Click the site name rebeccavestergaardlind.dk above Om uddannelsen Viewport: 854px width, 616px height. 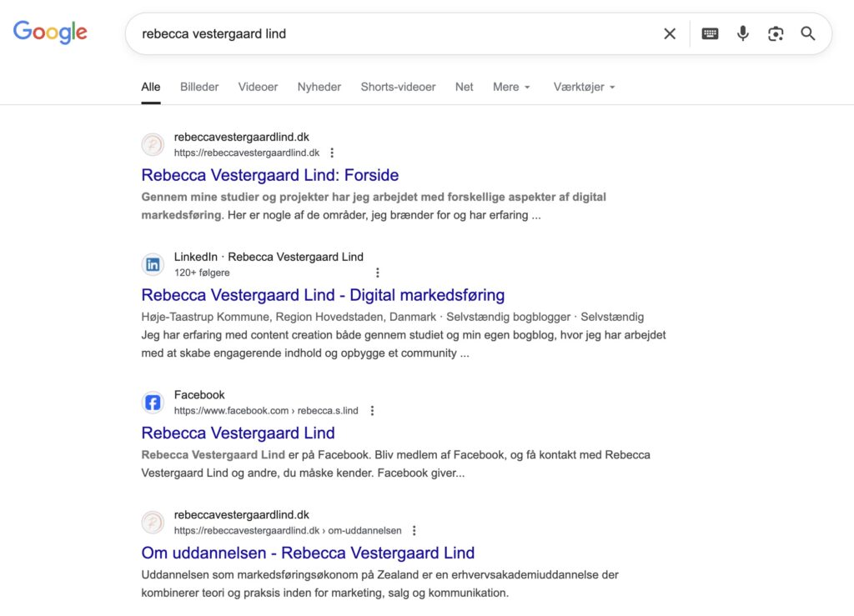point(241,515)
